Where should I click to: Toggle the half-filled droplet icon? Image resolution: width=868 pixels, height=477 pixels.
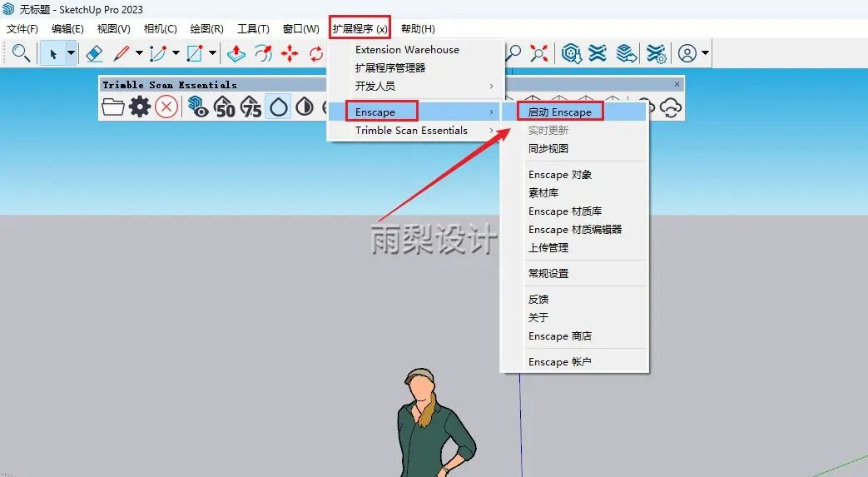point(305,107)
